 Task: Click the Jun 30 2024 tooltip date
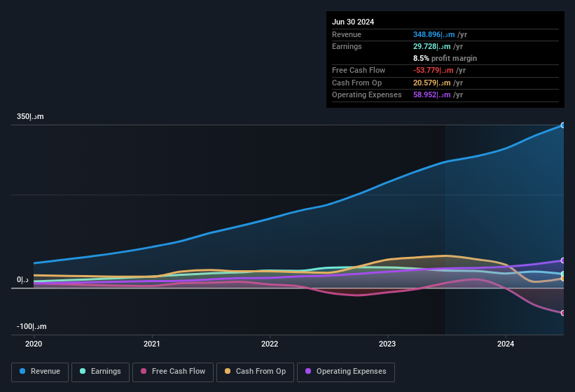[x=353, y=22]
